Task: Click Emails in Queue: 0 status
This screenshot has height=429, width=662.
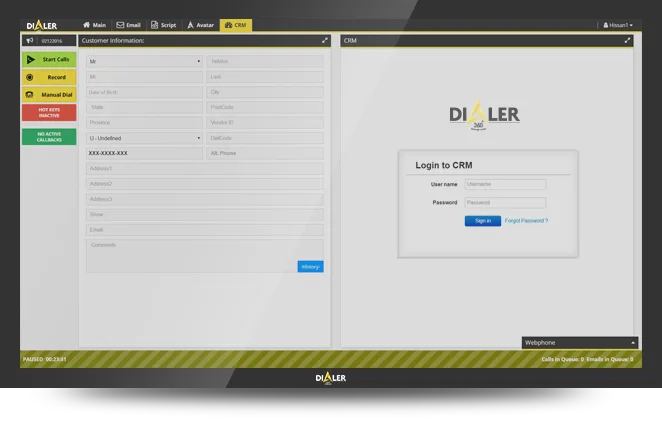Action: click(x=610, y=359)
